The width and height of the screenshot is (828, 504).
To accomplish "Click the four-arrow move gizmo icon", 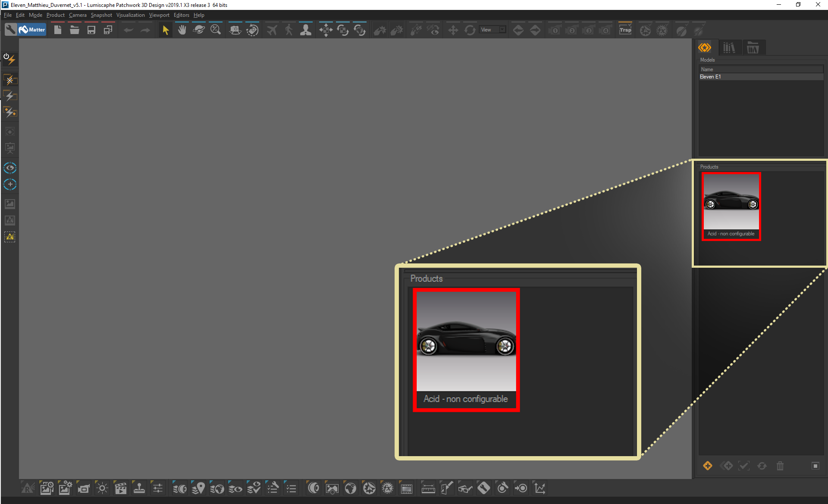I will click(326, 30).
